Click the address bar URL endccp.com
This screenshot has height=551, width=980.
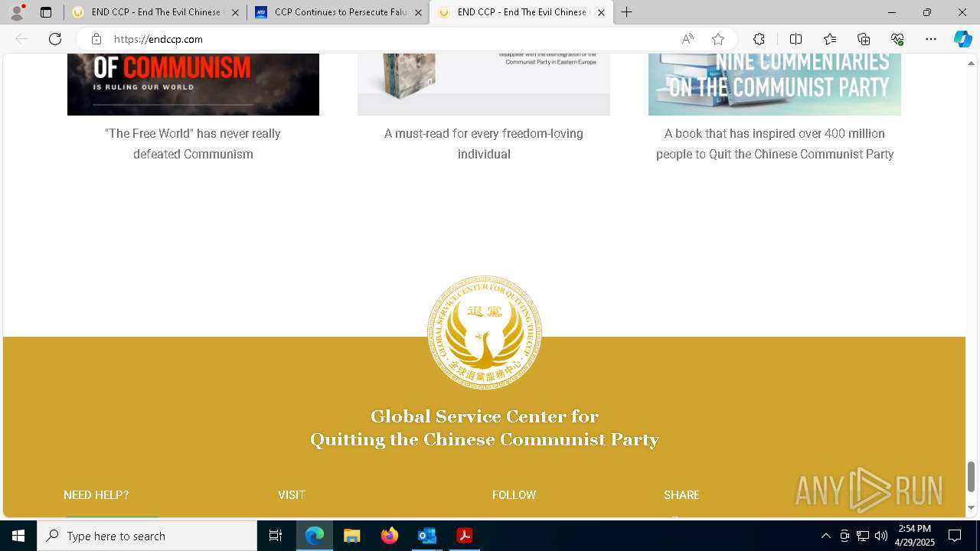tap(158, 39)
